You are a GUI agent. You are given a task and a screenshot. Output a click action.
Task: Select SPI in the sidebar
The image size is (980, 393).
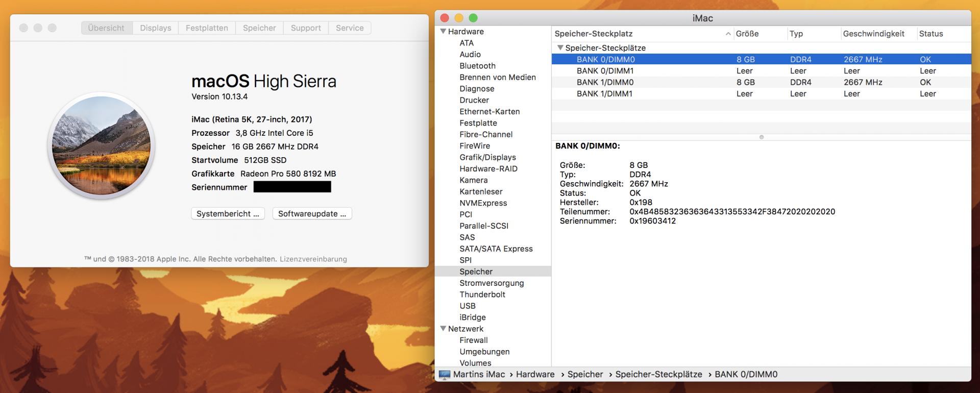tap(465, 260)
